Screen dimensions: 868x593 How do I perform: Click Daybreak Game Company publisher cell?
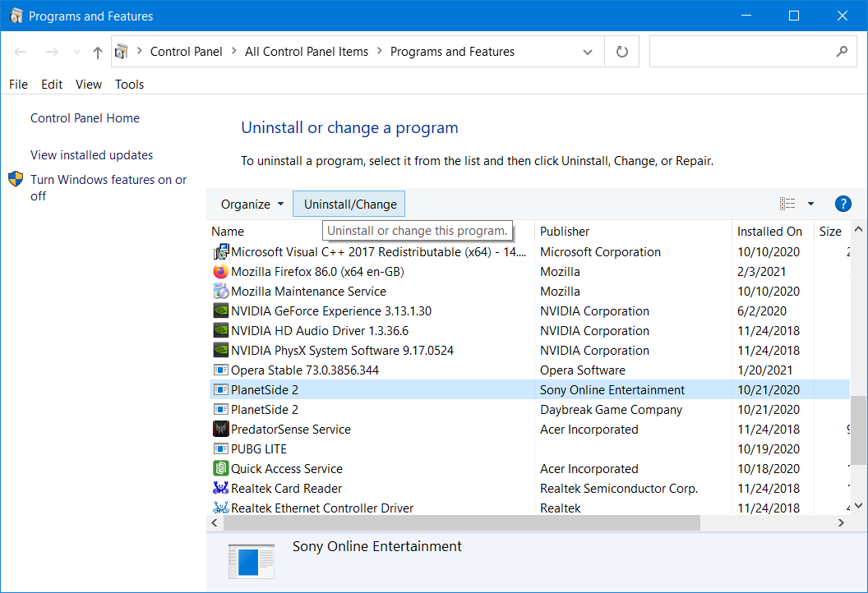tap(611, 410)
